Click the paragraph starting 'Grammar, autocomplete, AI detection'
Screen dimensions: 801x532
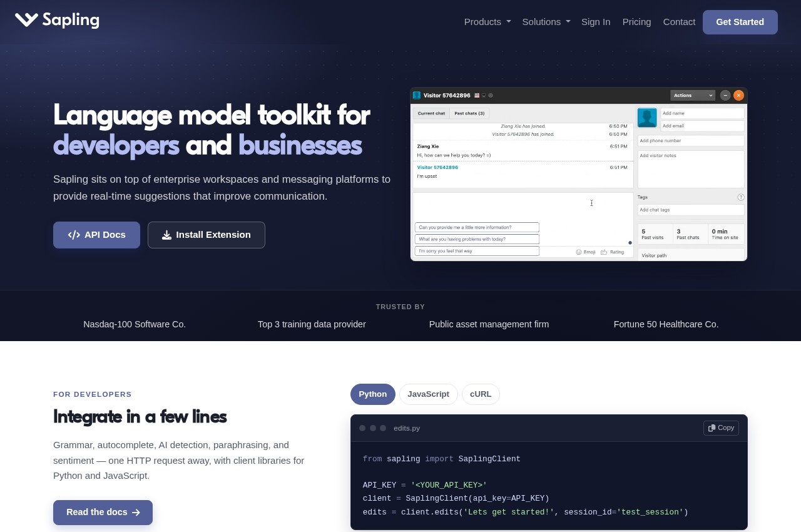[x=179, y=460]
